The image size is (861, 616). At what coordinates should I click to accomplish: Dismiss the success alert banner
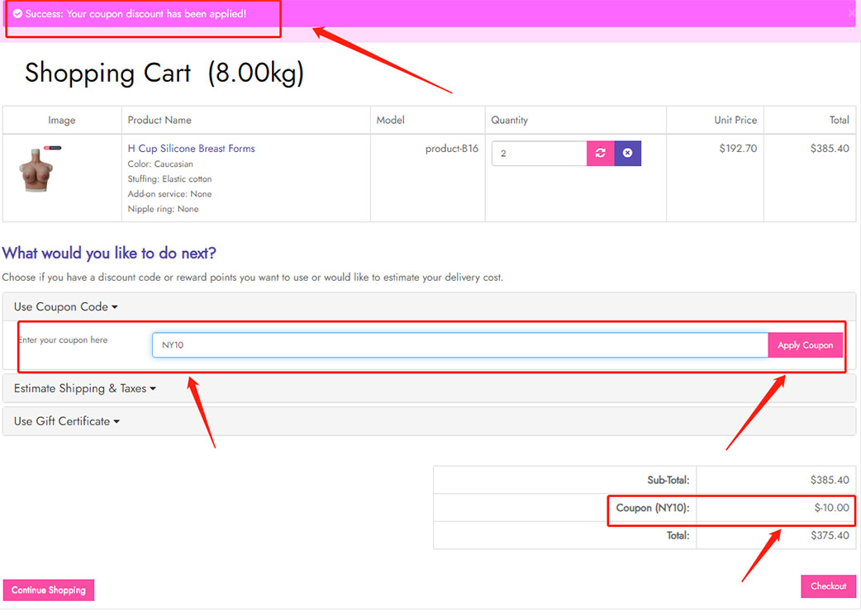point(851,13)
